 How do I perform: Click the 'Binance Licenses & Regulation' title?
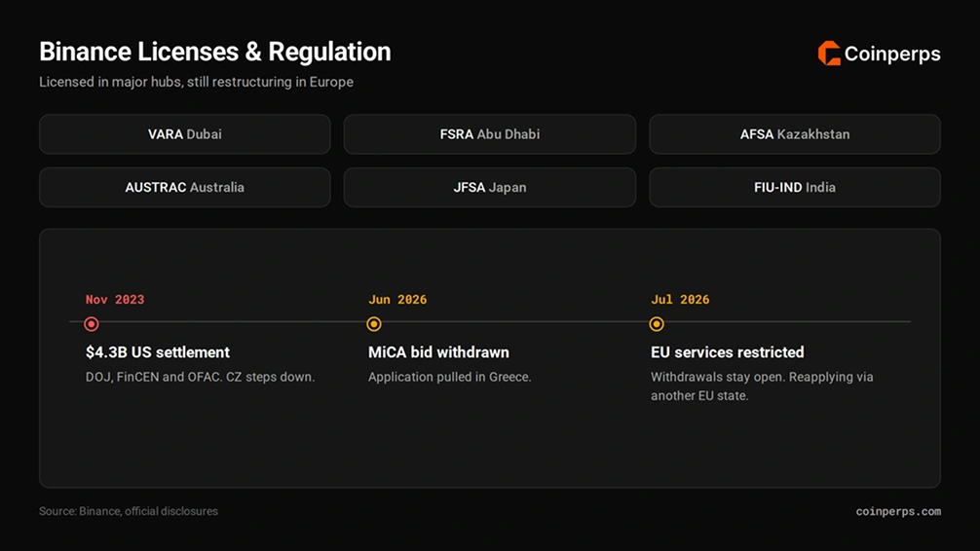(x=215, y=52)
